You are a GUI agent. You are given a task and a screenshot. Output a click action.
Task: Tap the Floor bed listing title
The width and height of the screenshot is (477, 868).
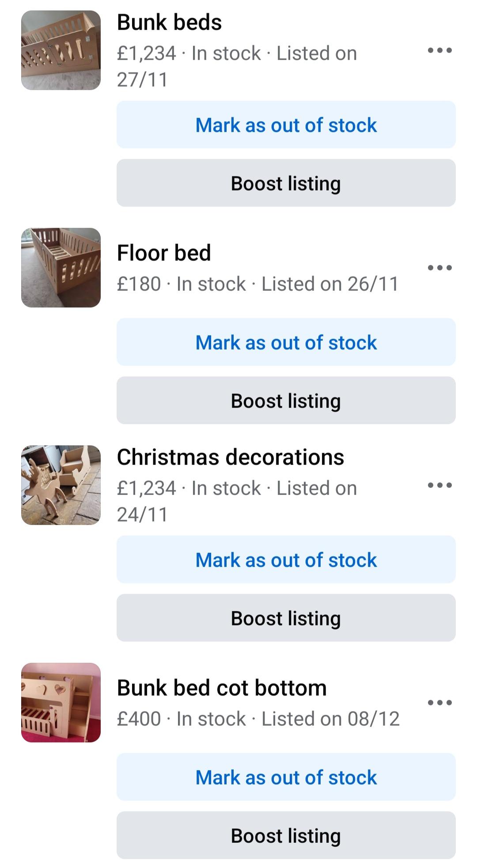pos(164,253)
